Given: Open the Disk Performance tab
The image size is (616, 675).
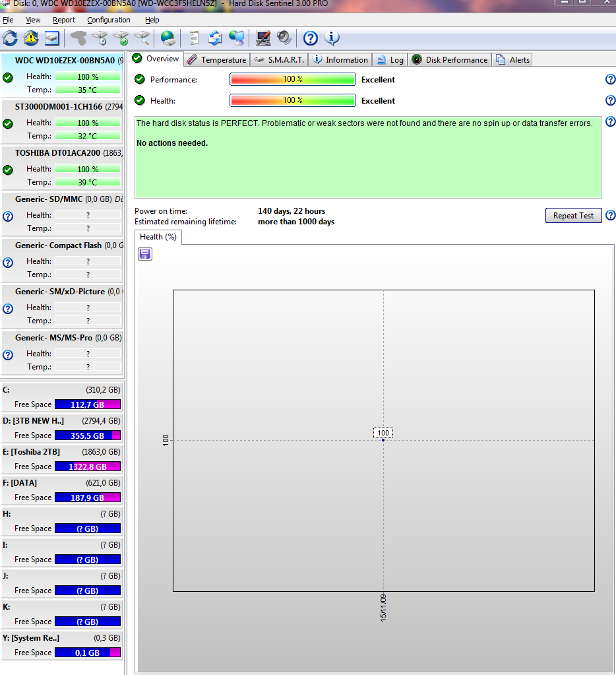Looking at the screenshot, I should coord(450,59).
